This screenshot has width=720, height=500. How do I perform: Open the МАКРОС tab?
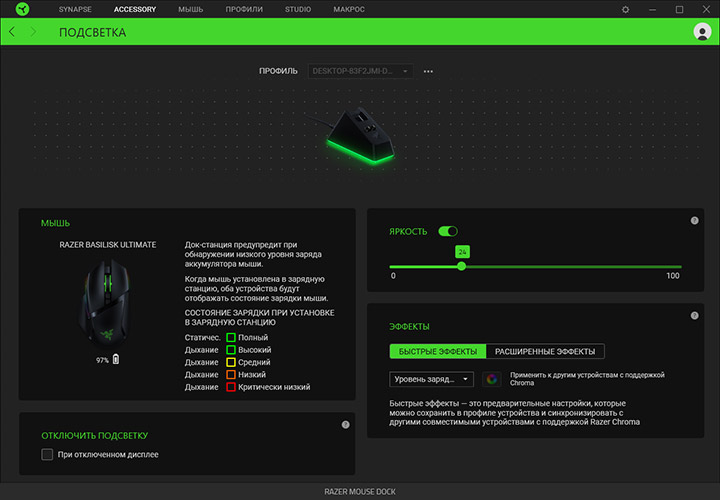tap(349, 9)
